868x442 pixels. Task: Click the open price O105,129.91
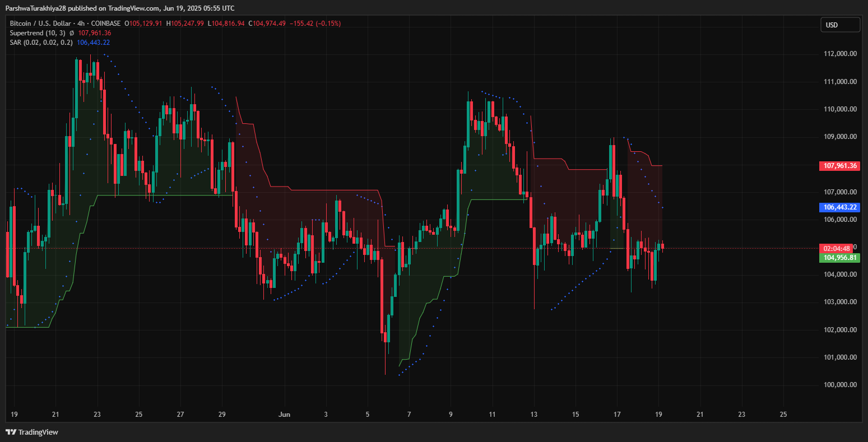[143, 24]
